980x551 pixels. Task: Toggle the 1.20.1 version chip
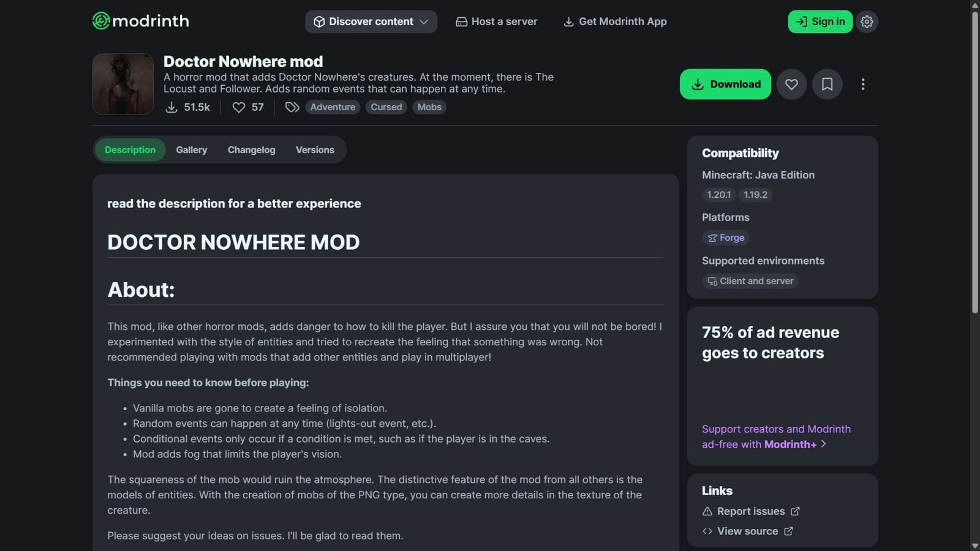coord(718,195)
